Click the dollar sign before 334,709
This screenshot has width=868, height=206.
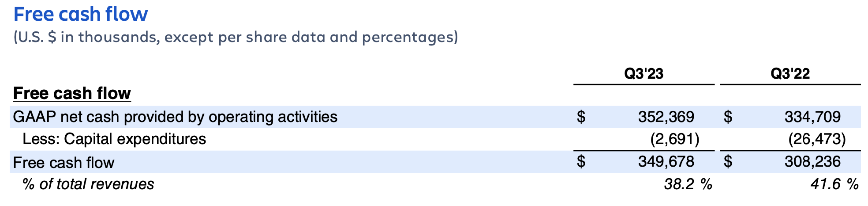click(x=728, y=117)
